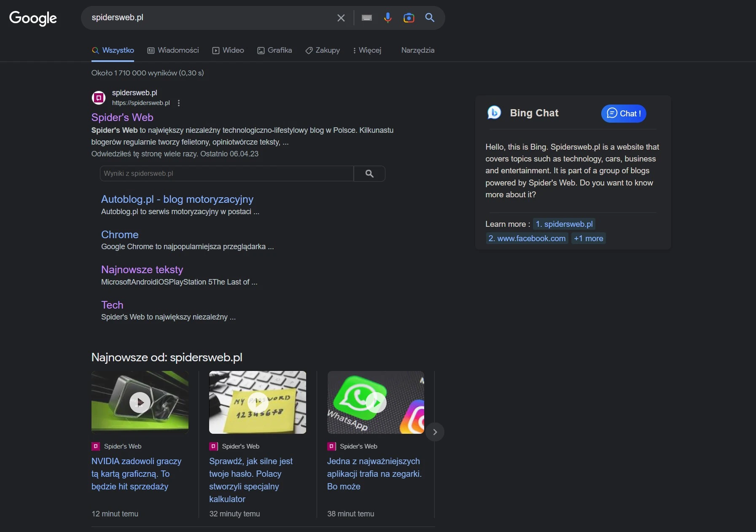Open the three-dot menu next to https://spidersweb.pl
This screenshot has height=532, width=756.
coord(179,103)
